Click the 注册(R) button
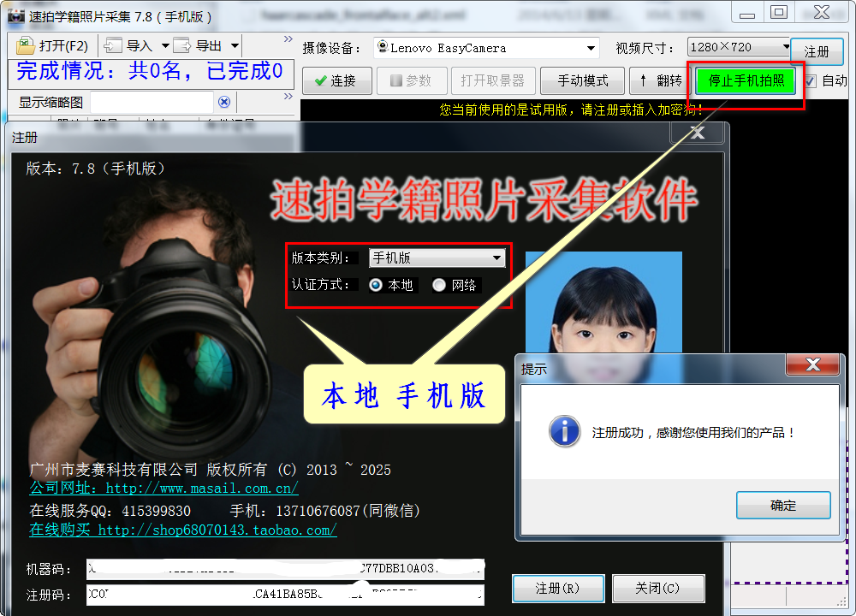Image resolution: width=856 pixels, height=616 pixels. click(x=558, y=588)
